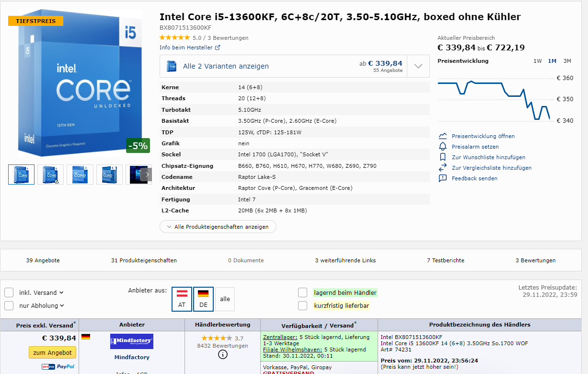
Task: Switch price chart to 1W
Action: 538,61
